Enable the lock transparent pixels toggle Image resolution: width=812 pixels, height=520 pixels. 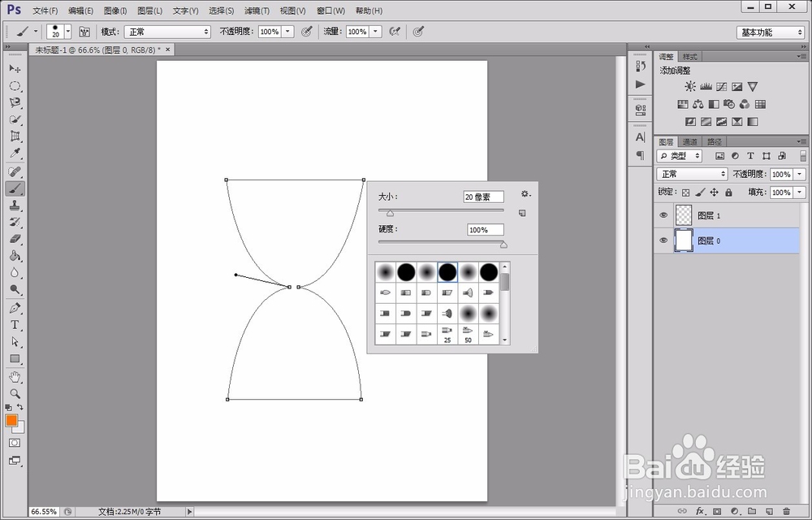pyautogui.click(x=685, y=193)
